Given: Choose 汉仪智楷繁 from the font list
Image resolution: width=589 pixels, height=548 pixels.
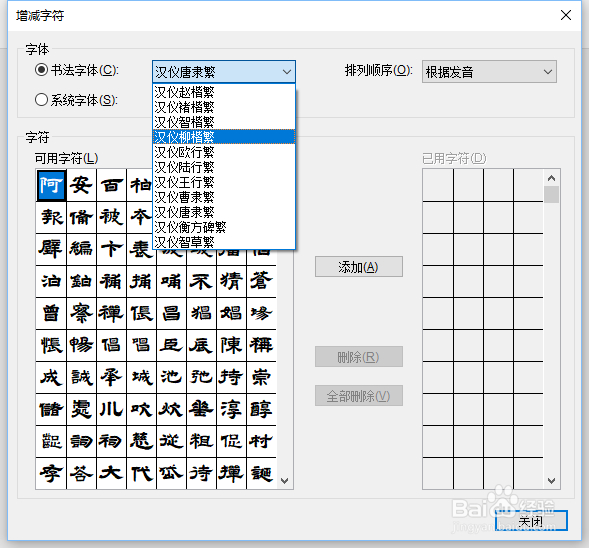Looking at the screenshot, I should 224,122.
